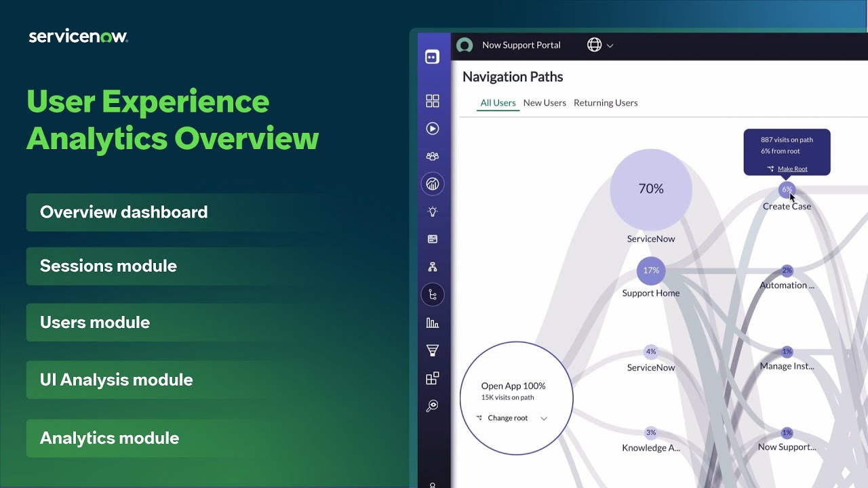Click the Open App 100% root node
Viewport: 868px width, 488px height.
coord(516,398)
